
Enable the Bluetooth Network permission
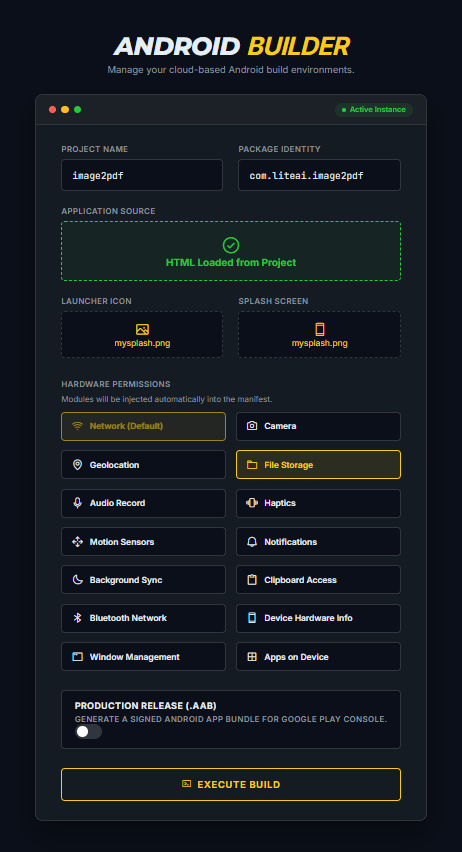143,618
